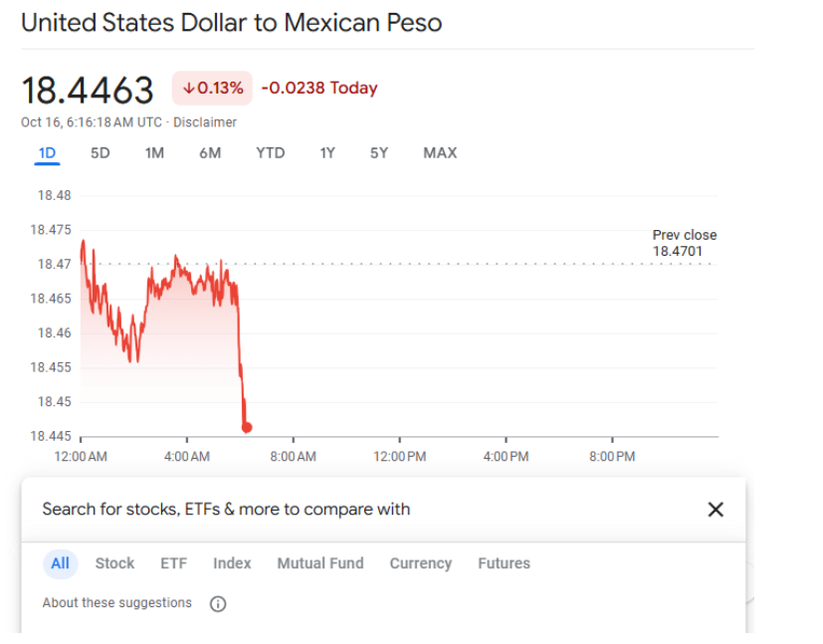Screen dimensions: 823x644
Task: Select the 6M chart range
Action: (x=210, y=152)
